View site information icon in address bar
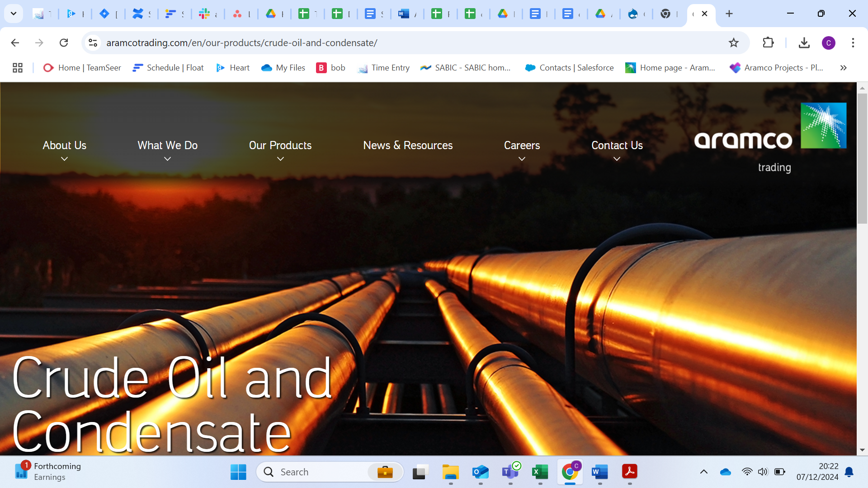The height and width of the screenshot is (488, 868). tap(93, 43)
